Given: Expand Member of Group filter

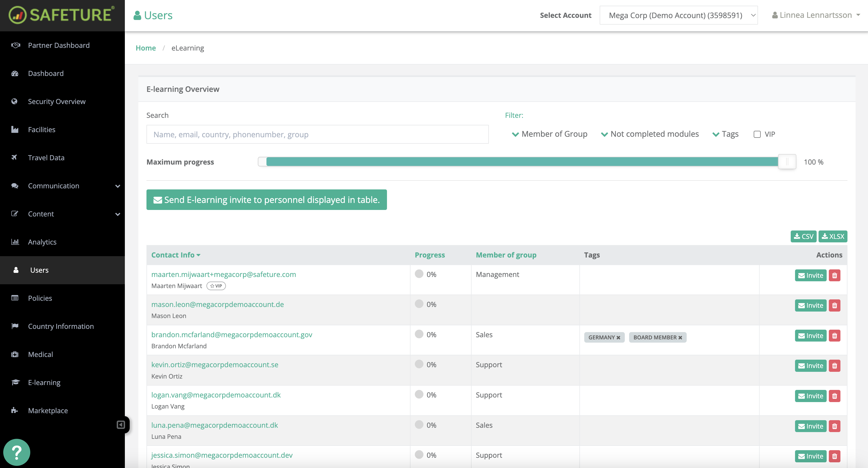Looking at the screenshot, I should coord(549,134).
